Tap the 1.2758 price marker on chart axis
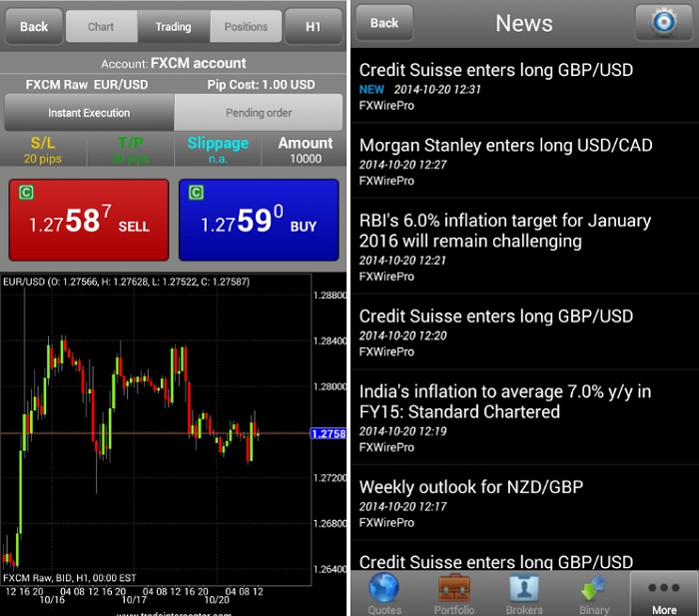This screenshot has height=616, width=699. point(329,433)
